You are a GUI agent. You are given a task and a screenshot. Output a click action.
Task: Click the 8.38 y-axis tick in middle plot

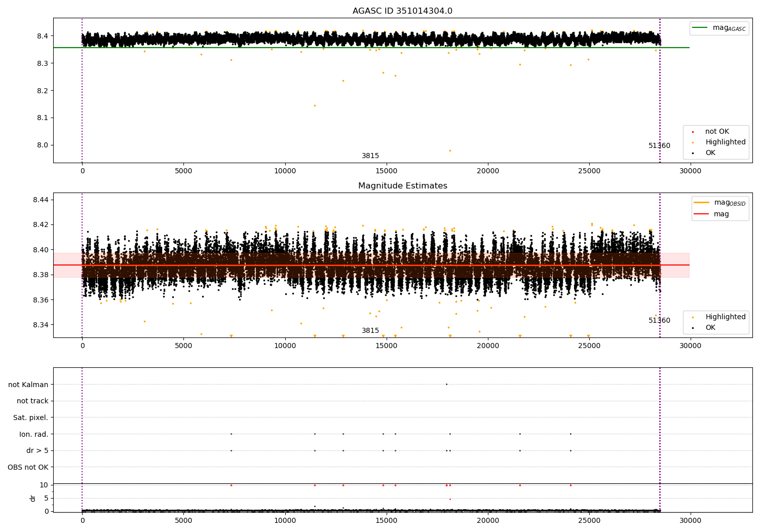coord(41,275)
